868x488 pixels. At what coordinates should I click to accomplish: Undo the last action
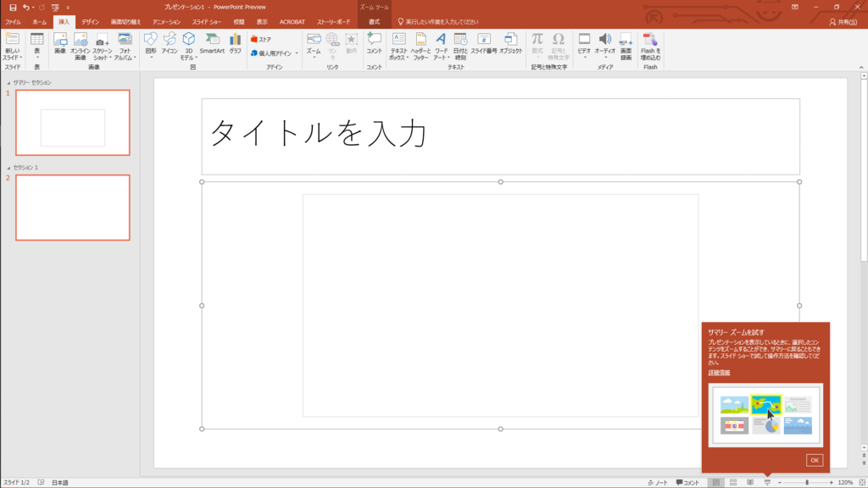(x=25, y=7)
